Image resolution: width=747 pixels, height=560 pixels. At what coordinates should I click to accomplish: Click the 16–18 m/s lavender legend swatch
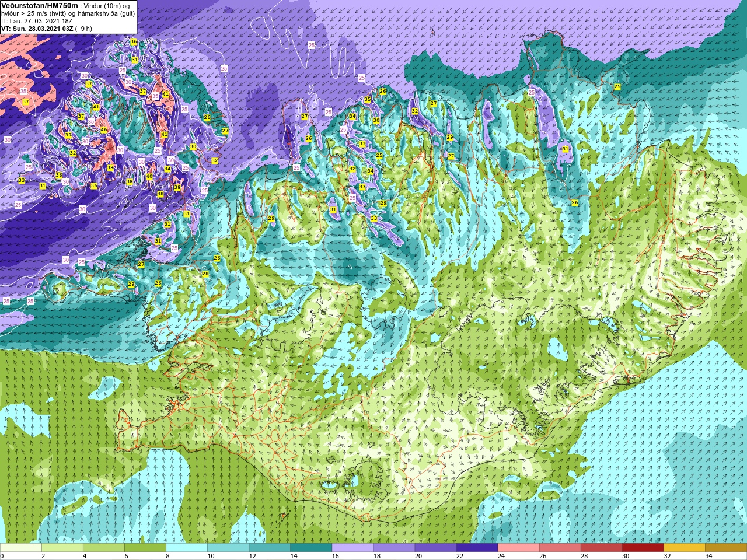pyautogui.click(x=352, y=548)
